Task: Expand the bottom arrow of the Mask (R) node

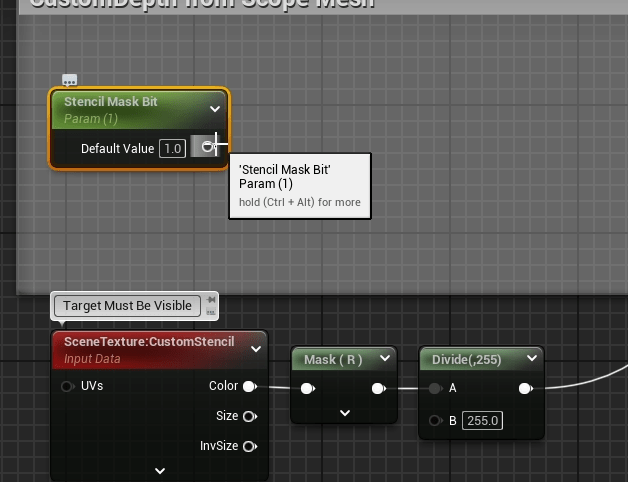Action: [344, 412]
